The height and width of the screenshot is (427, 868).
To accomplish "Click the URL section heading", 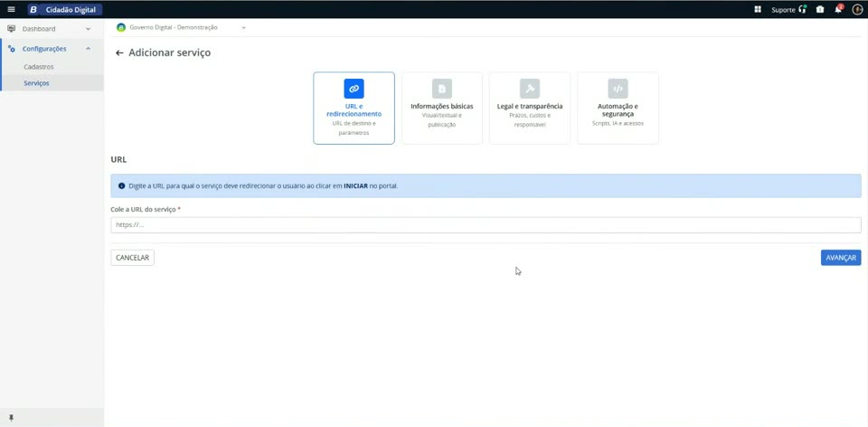I will pyautogui.click(x=118, y=159).
